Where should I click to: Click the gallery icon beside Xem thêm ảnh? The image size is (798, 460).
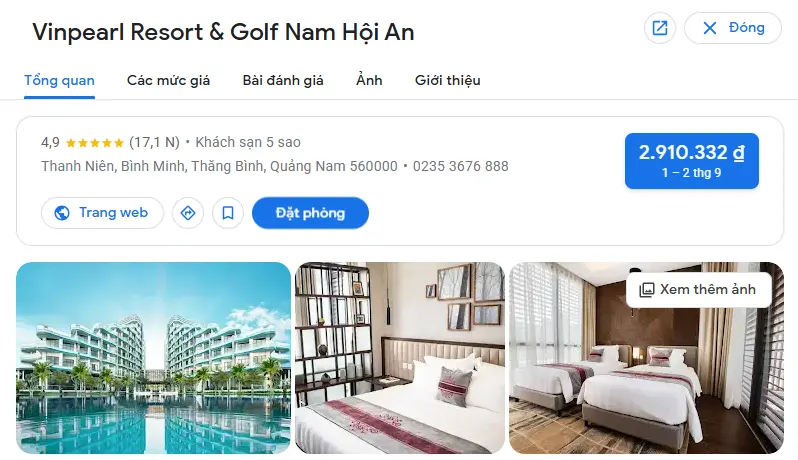(646, 290)
